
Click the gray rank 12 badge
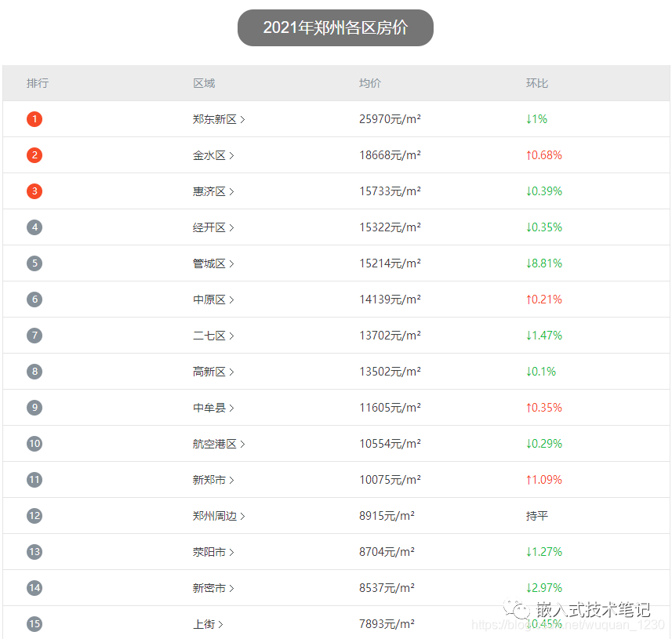tap(35, 515)
